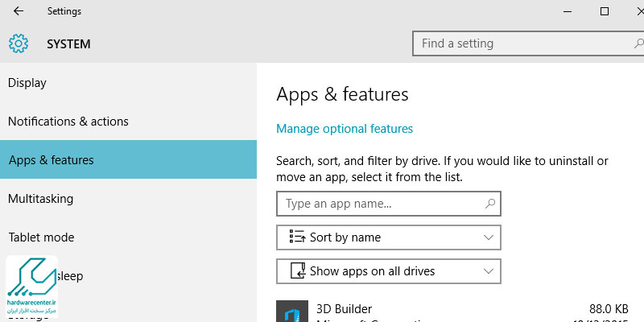Viewport: 644px width, 322px height.
Task: Open the Tablet mode page
Action: click(128, 237)
